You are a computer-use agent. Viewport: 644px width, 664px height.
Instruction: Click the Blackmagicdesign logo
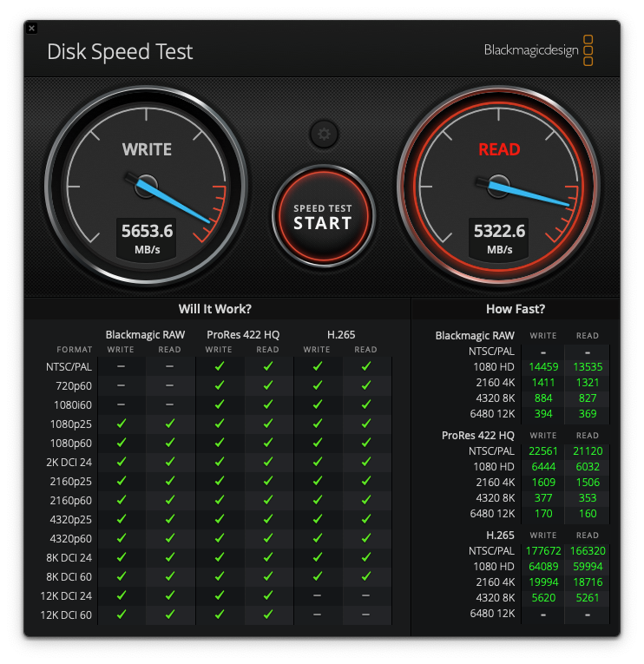(x=538, y=50)
